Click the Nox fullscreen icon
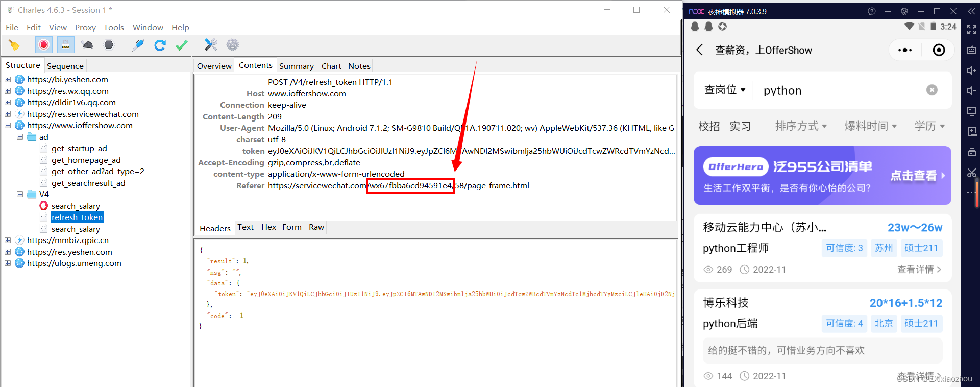 (x=972, y=30)
